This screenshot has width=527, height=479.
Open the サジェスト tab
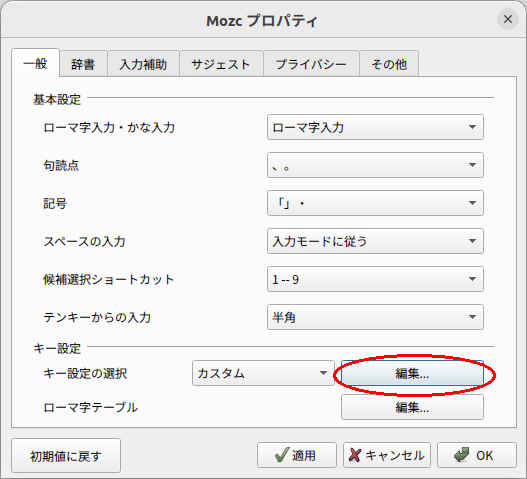pyautogui.click(x=221, y=64)
